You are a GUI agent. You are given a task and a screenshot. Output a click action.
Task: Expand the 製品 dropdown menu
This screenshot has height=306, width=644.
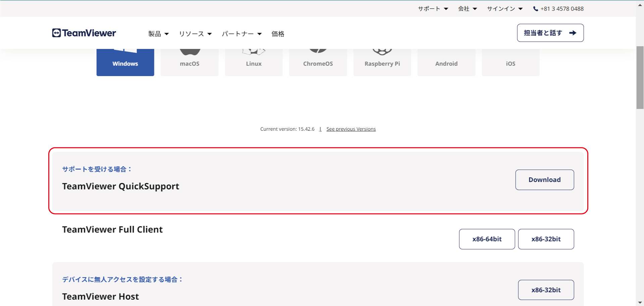click(x=158, y=34)
